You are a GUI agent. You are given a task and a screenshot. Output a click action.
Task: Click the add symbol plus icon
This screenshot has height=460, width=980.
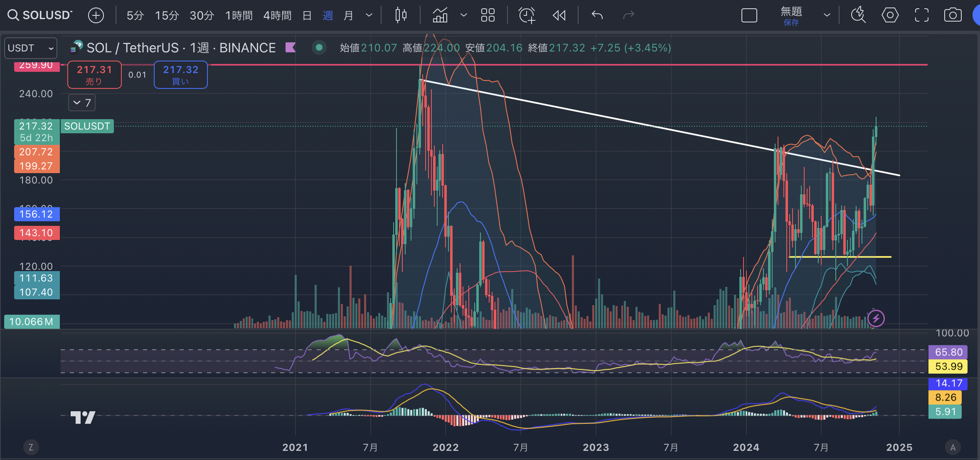(96, 15)
